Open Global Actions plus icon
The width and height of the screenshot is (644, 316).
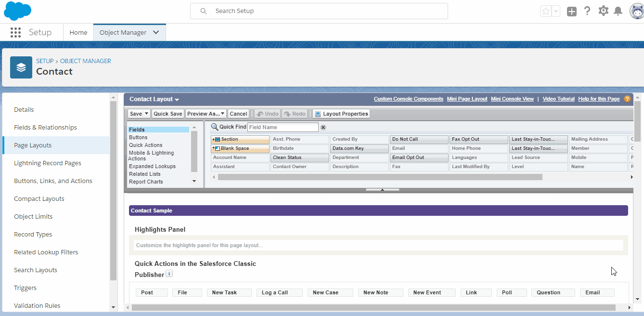coord(571,12)
